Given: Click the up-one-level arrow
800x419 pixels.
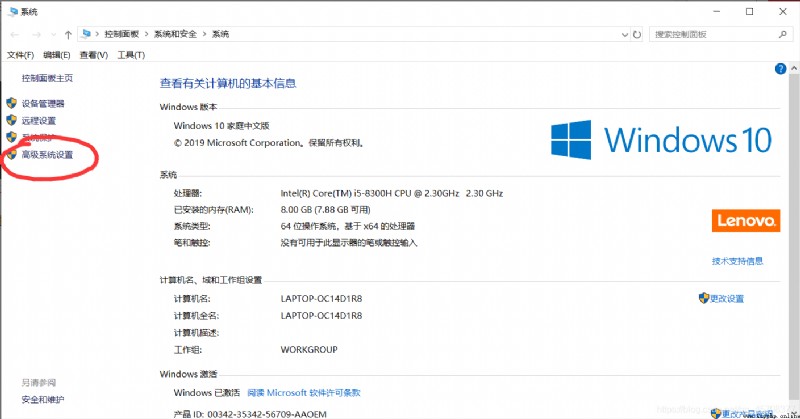Looking at the screenshot, I should 68,35.
